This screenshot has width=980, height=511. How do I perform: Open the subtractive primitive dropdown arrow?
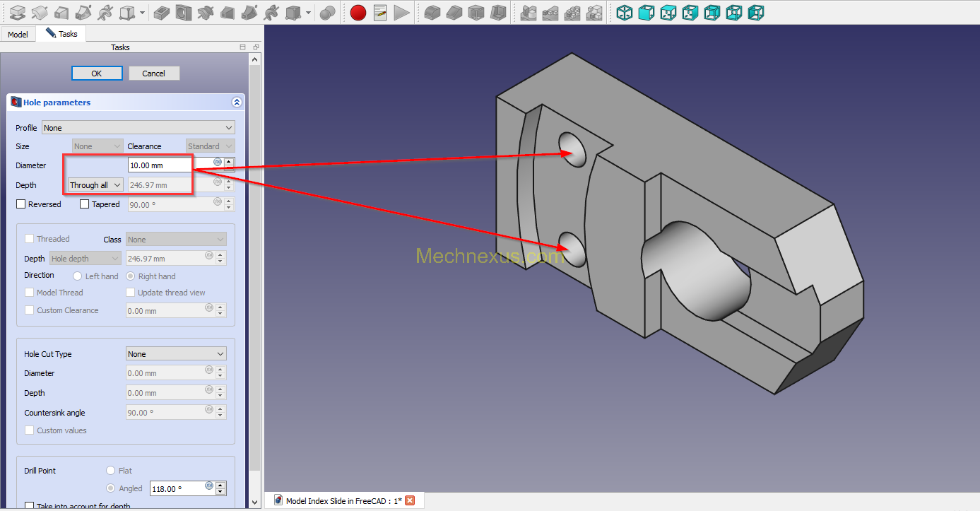click(309, 13)
